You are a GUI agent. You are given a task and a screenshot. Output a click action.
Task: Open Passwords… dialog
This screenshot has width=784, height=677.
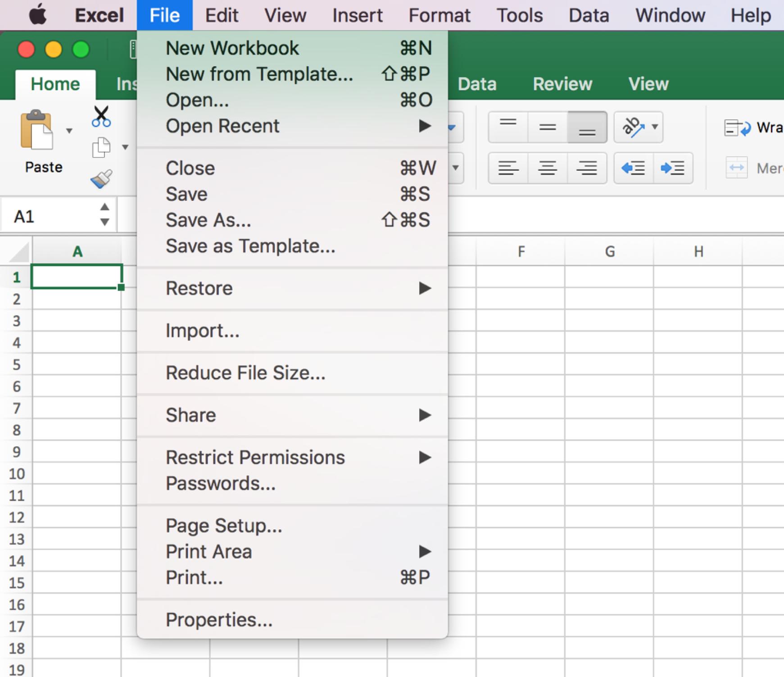point(292,483)
